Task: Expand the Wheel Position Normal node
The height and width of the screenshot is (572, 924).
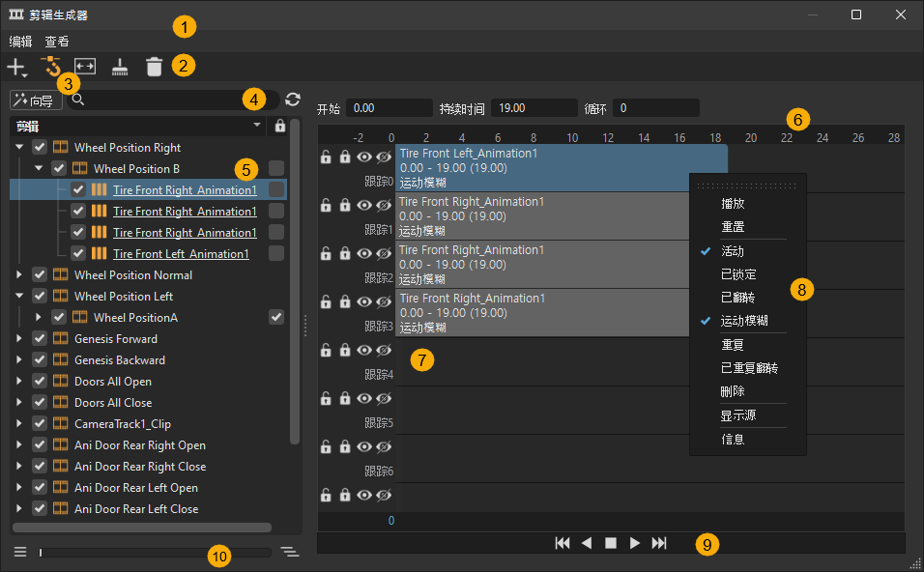Action: [x=19, y=274]
